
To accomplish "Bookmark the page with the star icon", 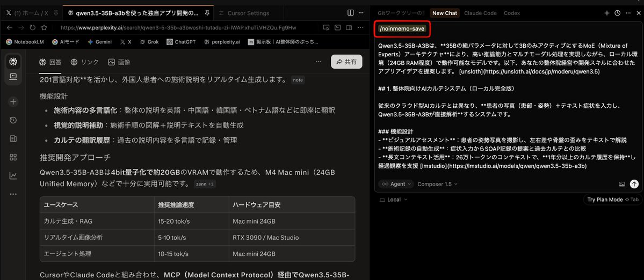I will [x=44, y=28].
